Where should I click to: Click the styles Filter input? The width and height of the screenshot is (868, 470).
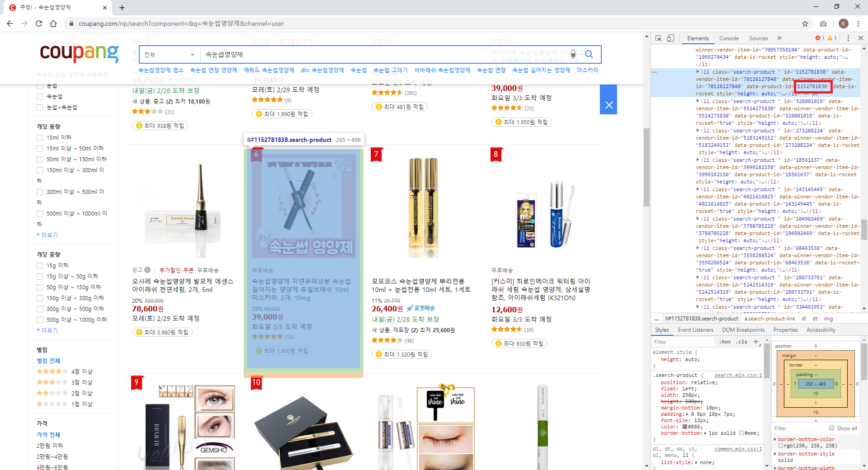pos(683,342)
